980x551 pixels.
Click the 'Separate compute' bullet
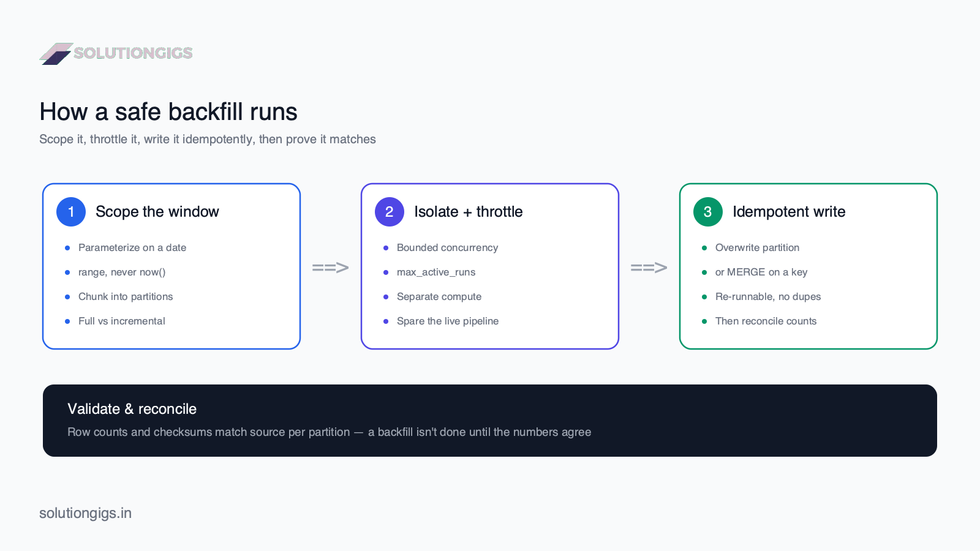pyautogui.click(x=439, y=297)
